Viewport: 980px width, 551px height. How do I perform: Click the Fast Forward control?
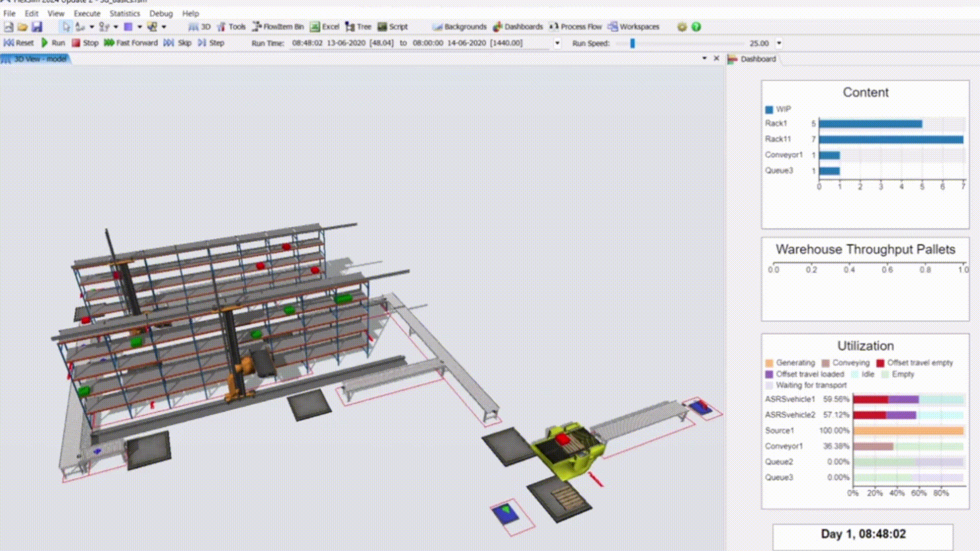pos(131,43)
